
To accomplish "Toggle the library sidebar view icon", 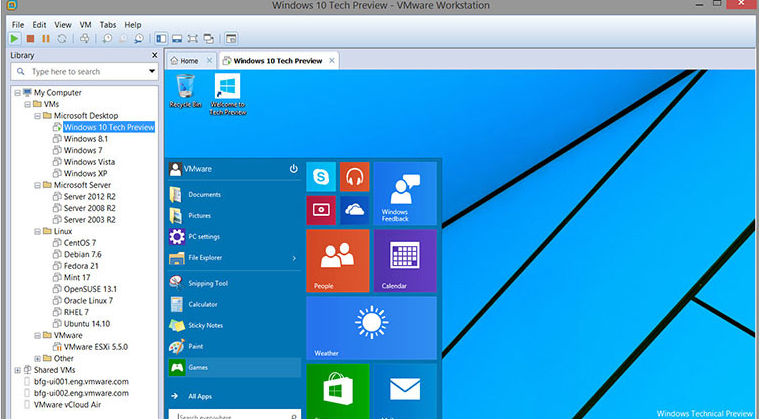I will coord(161,39).
